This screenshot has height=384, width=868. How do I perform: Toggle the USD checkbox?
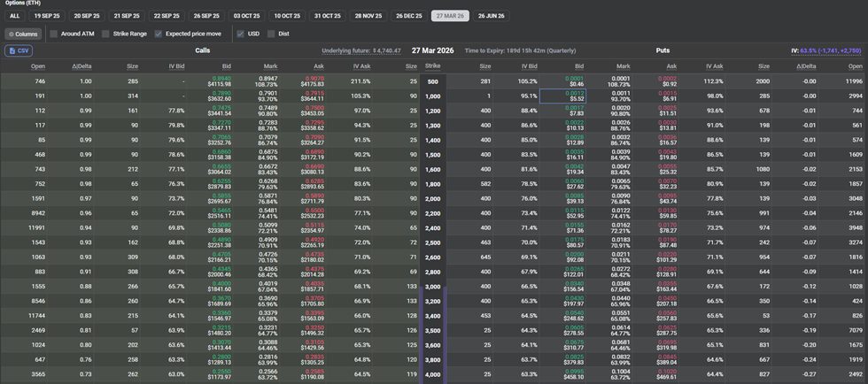[240, 34]
